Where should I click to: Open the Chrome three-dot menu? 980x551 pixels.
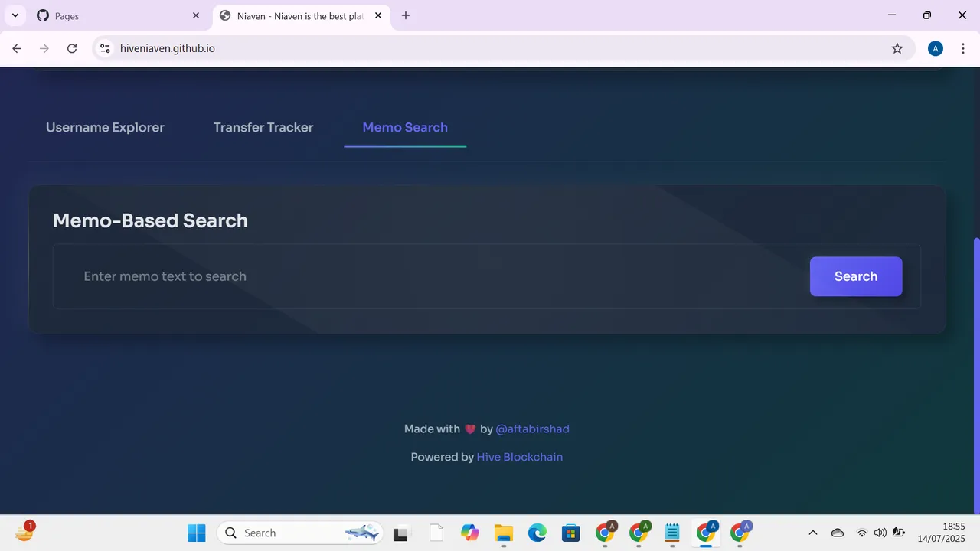coord(963,48)
